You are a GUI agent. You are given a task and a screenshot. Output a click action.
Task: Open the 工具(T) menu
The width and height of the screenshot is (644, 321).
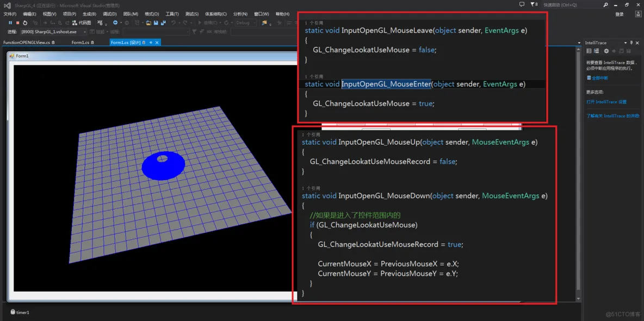pos(172,14)
